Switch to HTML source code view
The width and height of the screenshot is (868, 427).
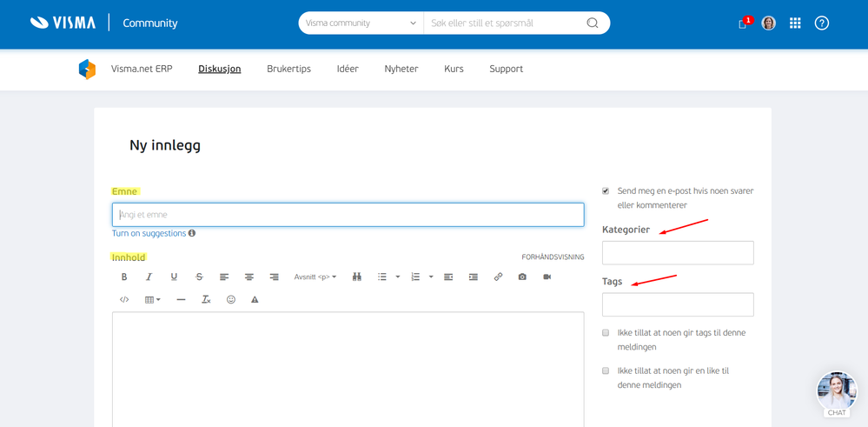[x=124, y=300]
